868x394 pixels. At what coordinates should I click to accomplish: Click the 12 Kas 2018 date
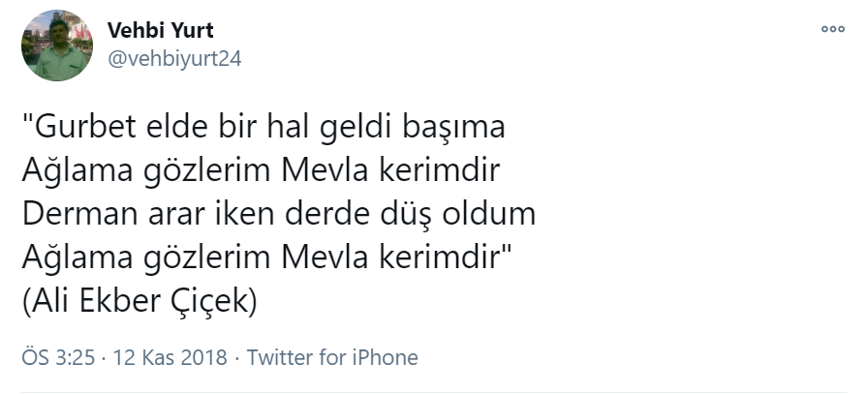(170, 357)
